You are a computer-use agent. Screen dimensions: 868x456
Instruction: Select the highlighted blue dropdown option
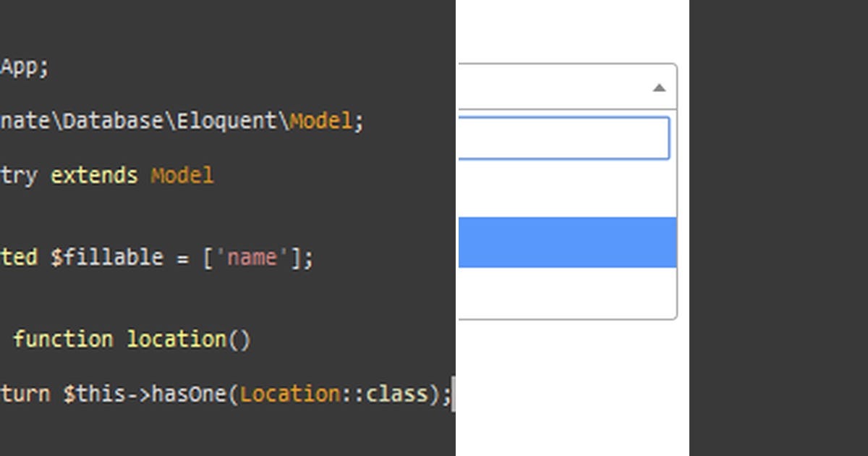click(x=568, y=242)
